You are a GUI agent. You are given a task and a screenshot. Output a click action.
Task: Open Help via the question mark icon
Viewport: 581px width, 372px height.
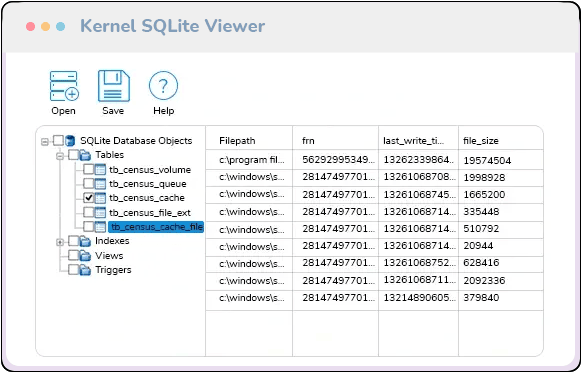point(163,86)
